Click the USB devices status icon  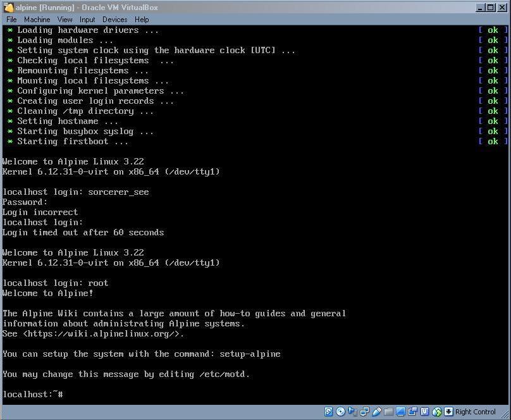376,412
